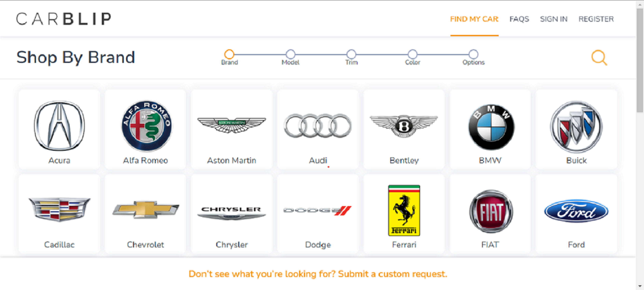Click the Brand step circle
This screenshot has width=644, height=290.
pos(229,54)
